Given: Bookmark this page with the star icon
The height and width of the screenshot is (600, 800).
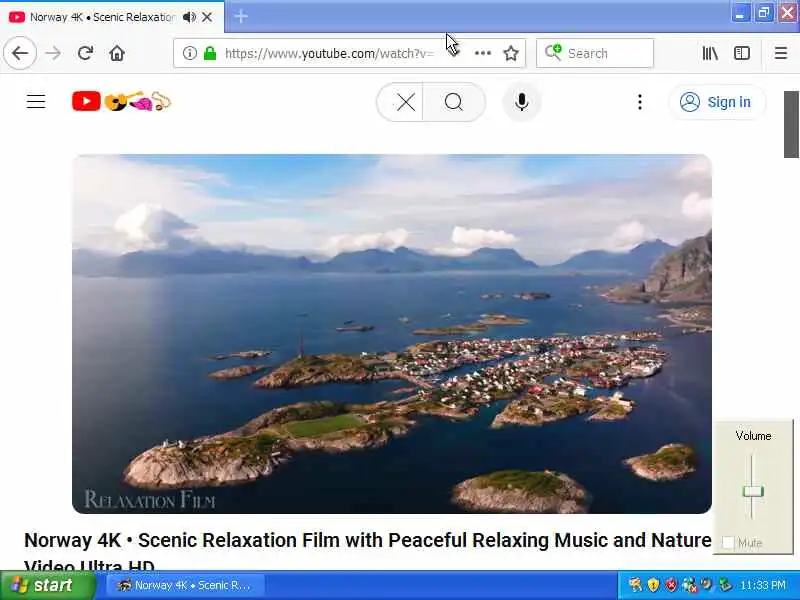Looking at the screenshot, I should pos(511,53).
